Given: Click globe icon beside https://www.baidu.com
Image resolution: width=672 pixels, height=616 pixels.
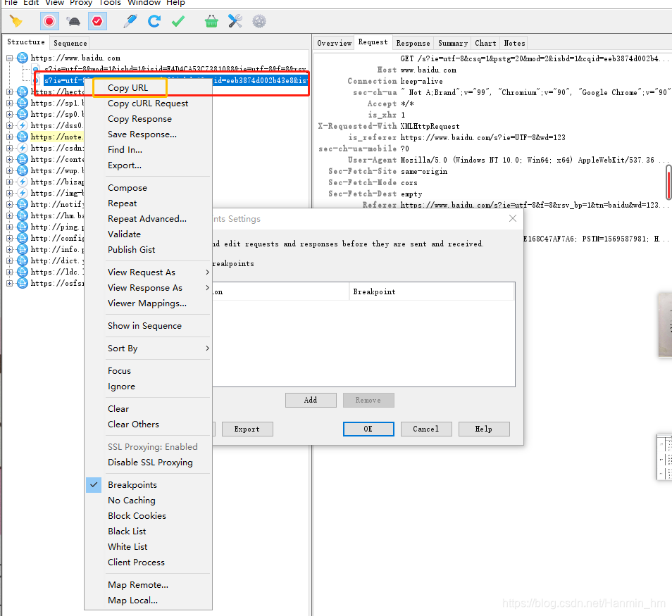Looking at the screenshot, I should pos(23,58).
